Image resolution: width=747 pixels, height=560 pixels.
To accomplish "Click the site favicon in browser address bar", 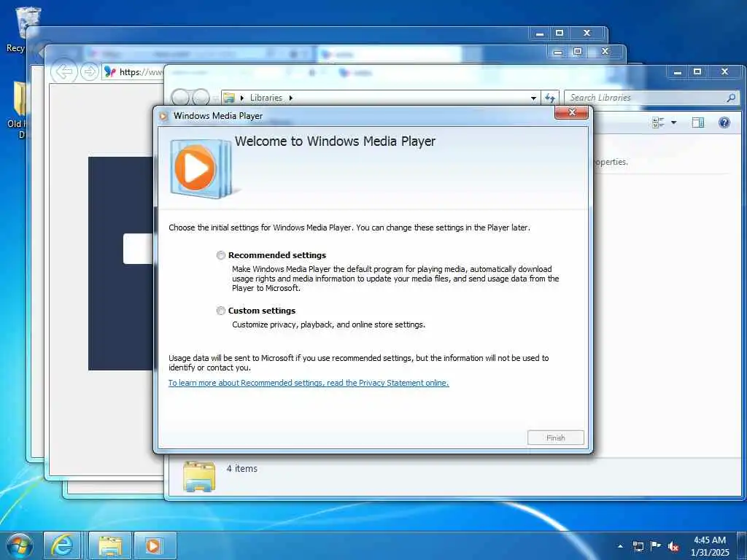I will (110, 72).
